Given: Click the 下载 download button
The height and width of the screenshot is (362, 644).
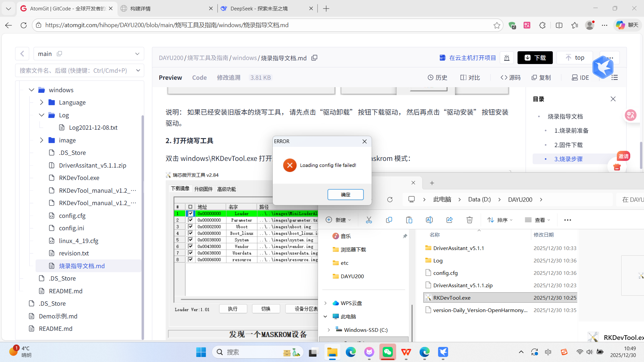Looking at the screenshot, I should (535, 57).
